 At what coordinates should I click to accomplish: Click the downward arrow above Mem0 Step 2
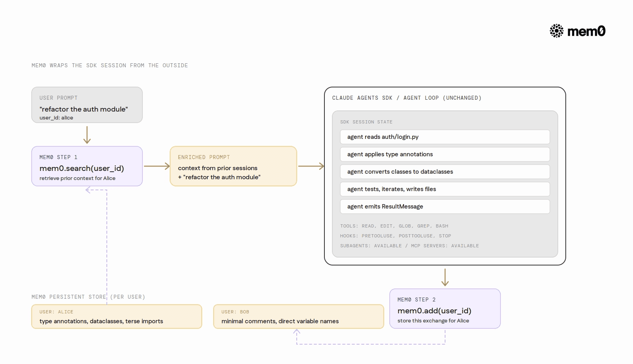pyautogui.click(x=445, y=277)
